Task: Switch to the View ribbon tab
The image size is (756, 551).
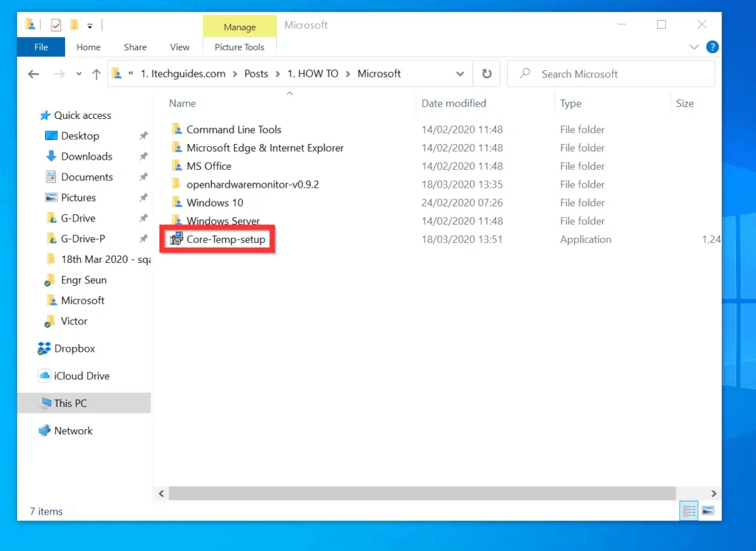Action: 179,47
